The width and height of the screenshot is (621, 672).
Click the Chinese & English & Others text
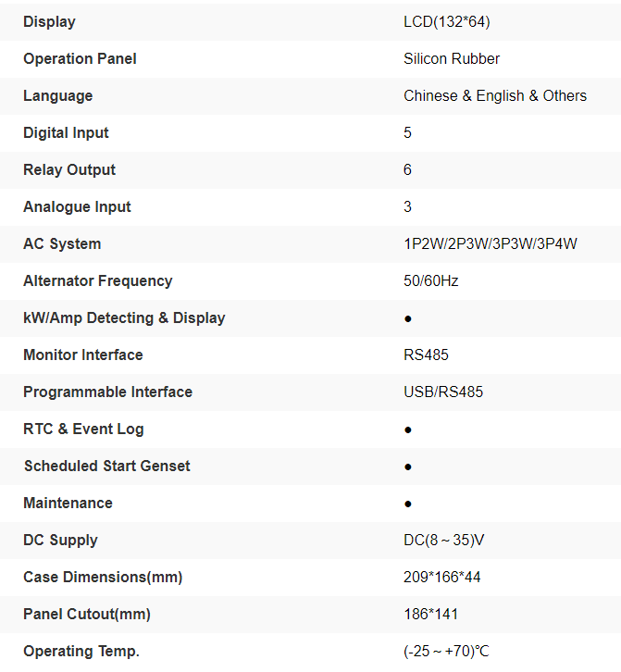(495, 95)
